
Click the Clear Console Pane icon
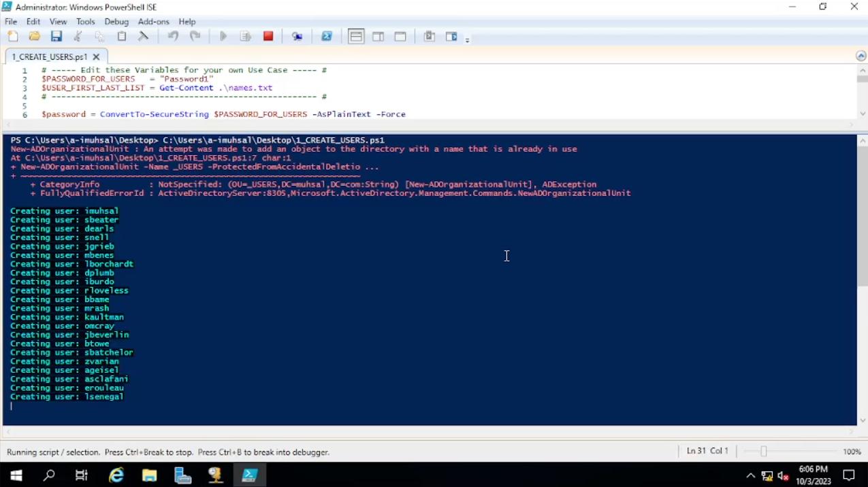point(144,37)
